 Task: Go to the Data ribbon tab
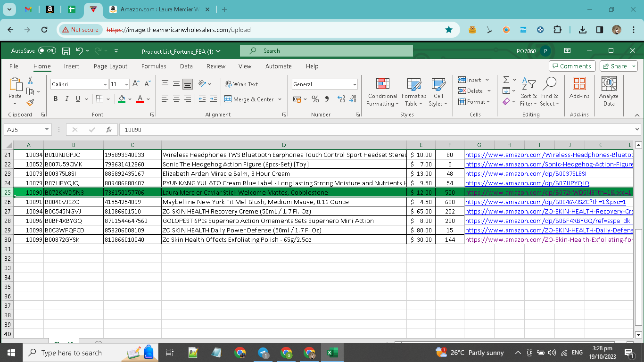(186, 66)
